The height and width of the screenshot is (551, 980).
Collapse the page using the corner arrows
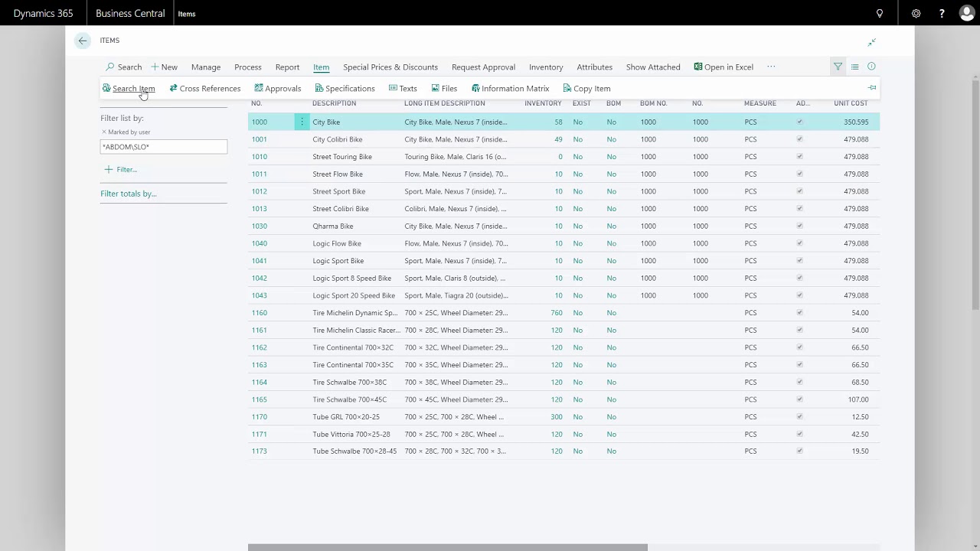(x=872, y=42)
